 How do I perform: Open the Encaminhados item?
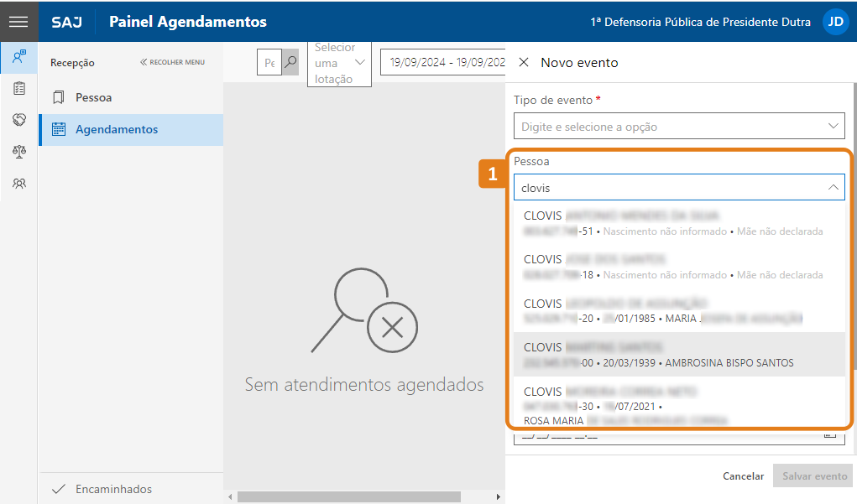click(x=131, y=489)
